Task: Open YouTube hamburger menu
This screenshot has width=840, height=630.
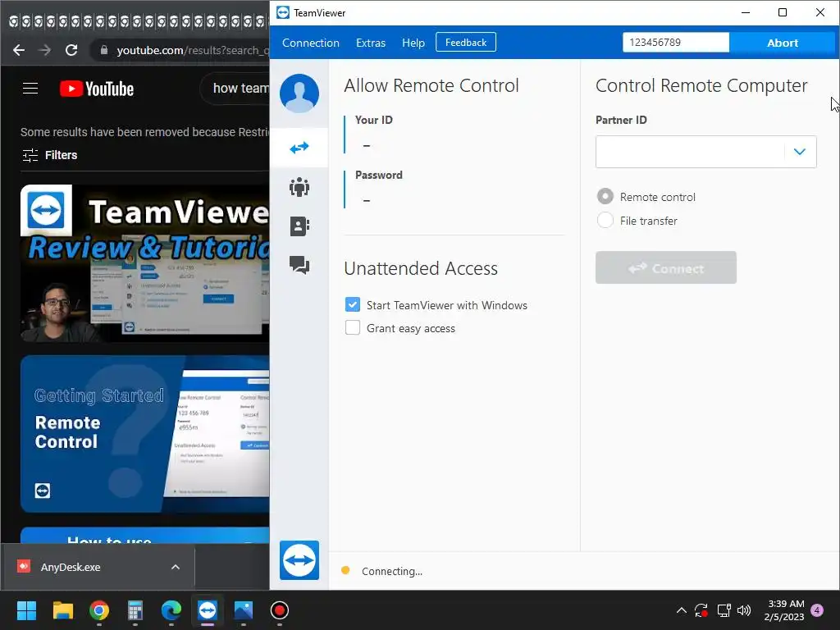Action: pyautogui.click(x=30, y=89)
